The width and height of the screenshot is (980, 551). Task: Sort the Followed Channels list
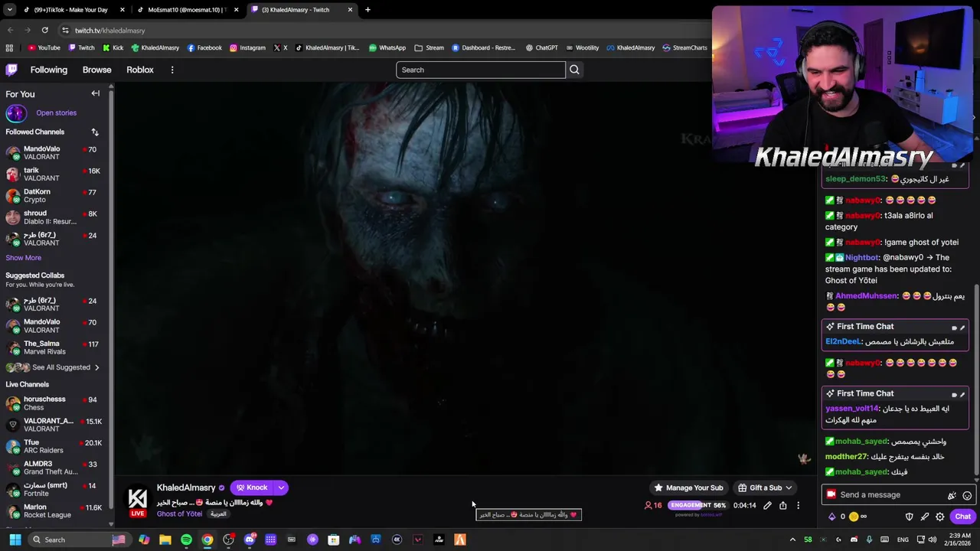pos(95,132)
